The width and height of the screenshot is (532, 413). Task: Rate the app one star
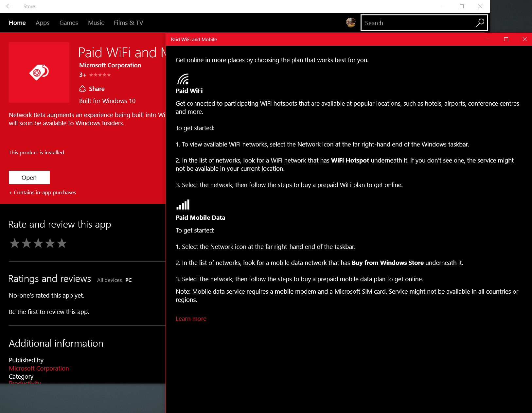pos(14,243)
